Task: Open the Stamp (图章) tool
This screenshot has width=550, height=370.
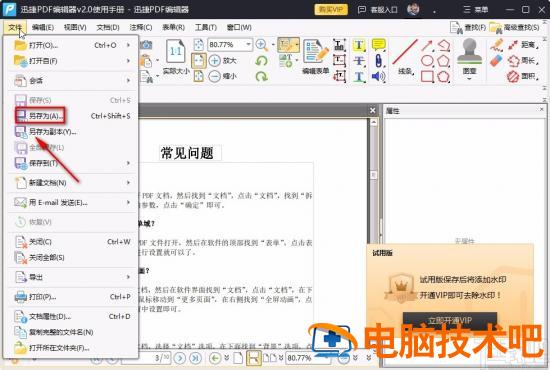Action: point(469,56)
